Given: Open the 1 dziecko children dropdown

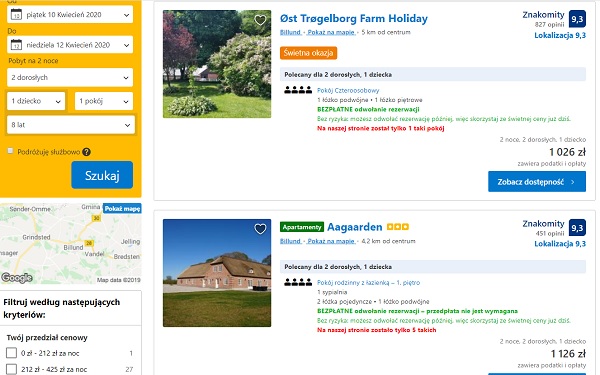Looking at the screenshot, I should [36, 101].
